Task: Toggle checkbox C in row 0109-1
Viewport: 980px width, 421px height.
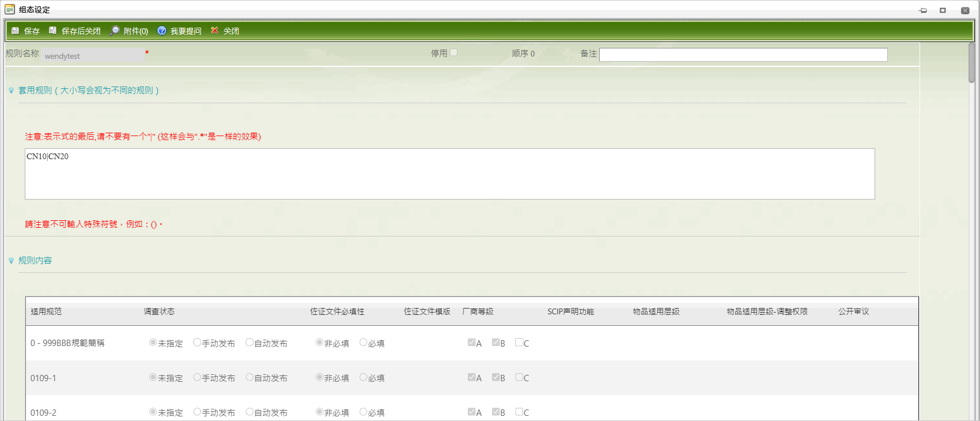Action: point(519,377)
